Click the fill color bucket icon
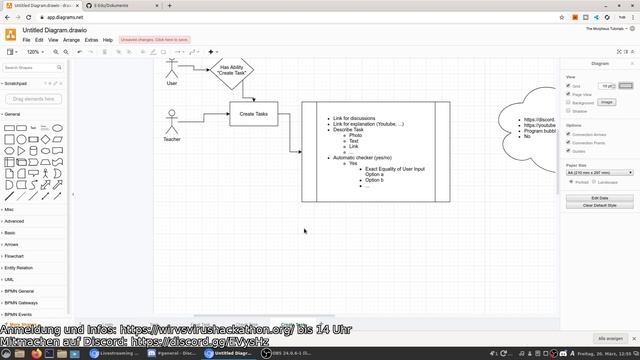Screen dimensions: 640x360 click(x=143, y=52)
